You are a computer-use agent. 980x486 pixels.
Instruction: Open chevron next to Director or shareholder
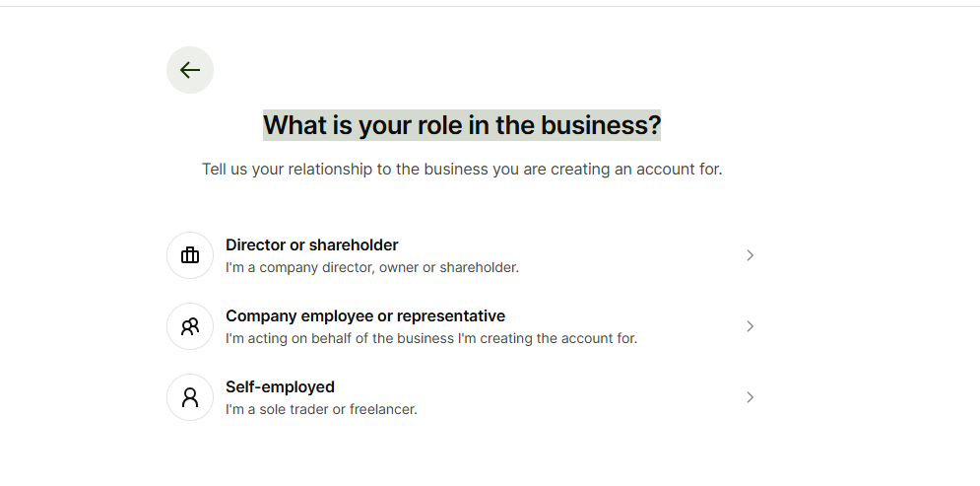750,255
